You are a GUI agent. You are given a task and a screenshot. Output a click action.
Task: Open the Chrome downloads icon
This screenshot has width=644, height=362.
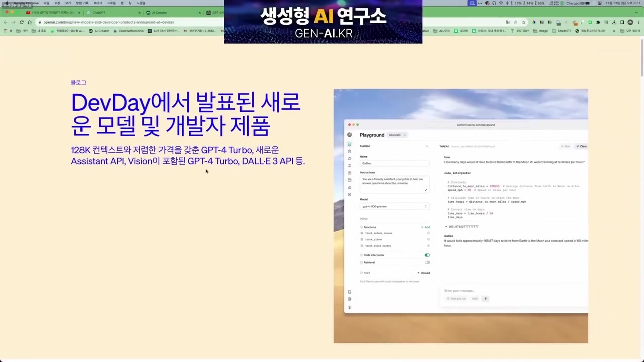point(614,22)
